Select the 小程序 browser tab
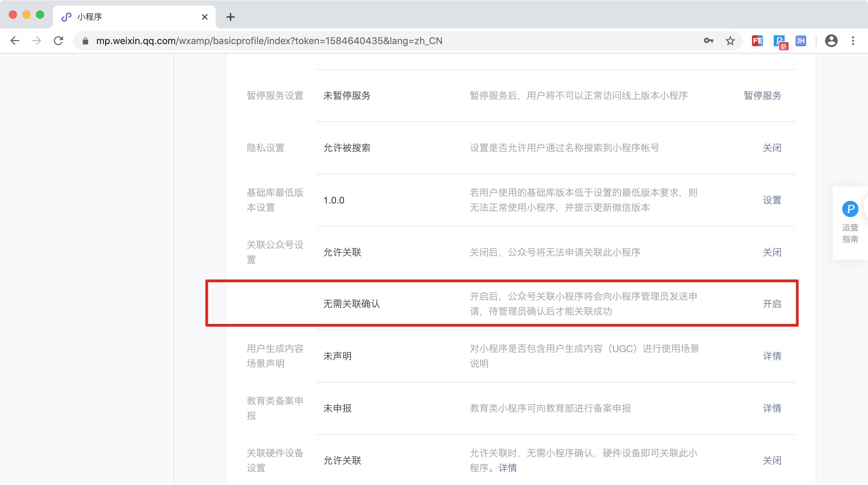Image resolution: width=868 pixels, height=485 pixels. click(129, 17)
